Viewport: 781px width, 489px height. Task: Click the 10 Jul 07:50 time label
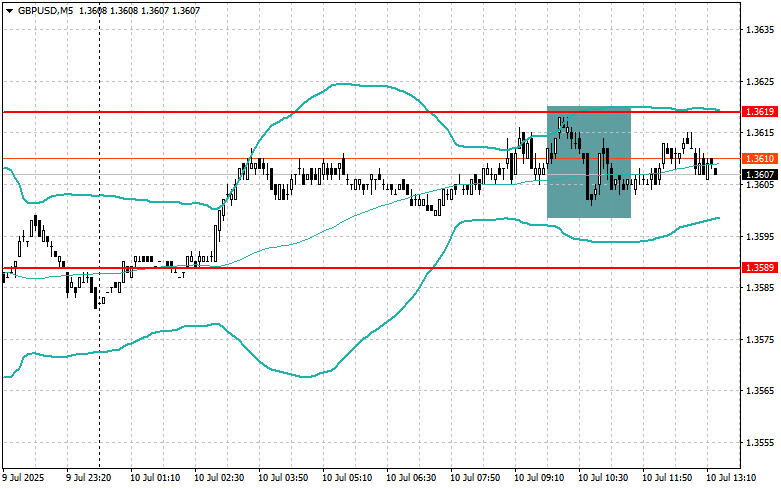[x=475, y=478]
